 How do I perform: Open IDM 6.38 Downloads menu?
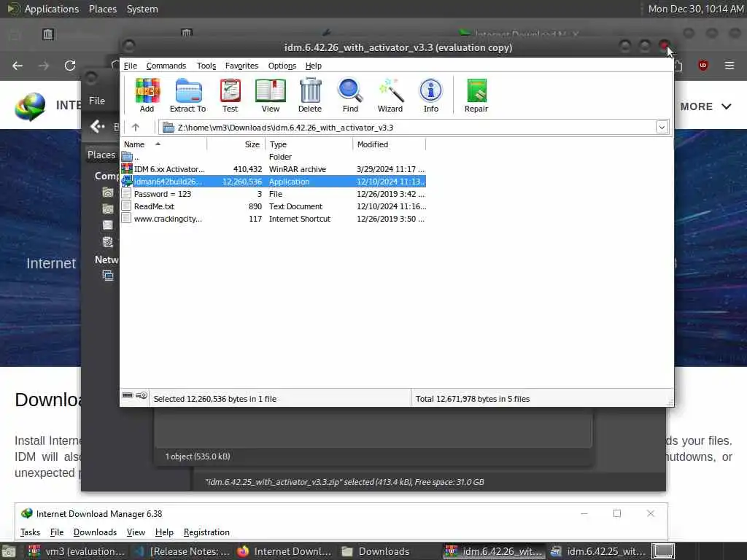[x=95, y=532]
